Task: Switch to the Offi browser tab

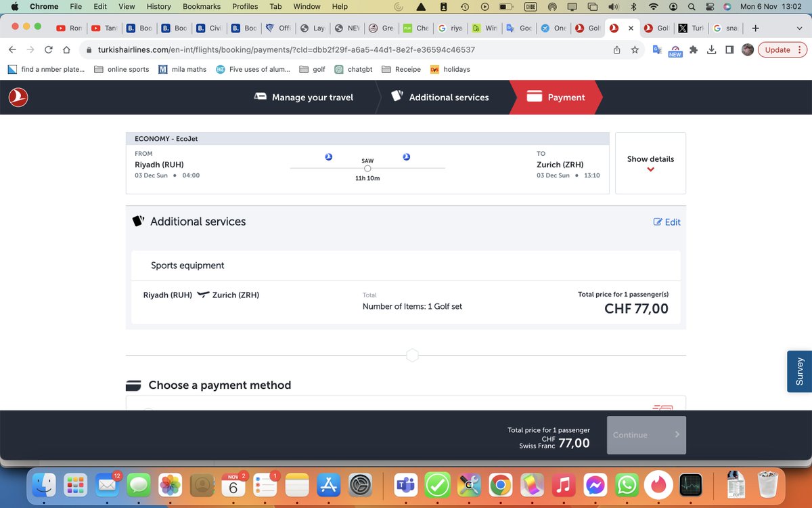Action: pos(277,28)
